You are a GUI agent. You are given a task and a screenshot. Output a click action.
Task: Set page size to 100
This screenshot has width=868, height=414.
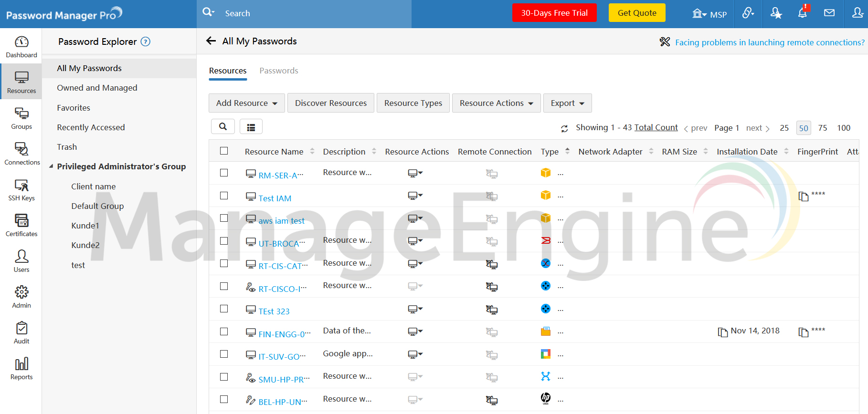point(844,128)
